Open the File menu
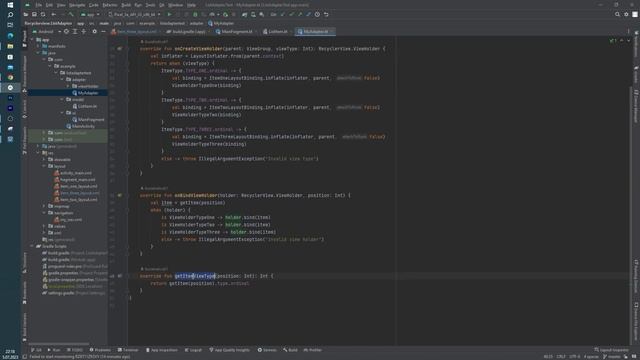Image resolution: width=640 pixels, height=360 pixels. tap(39, 5)
